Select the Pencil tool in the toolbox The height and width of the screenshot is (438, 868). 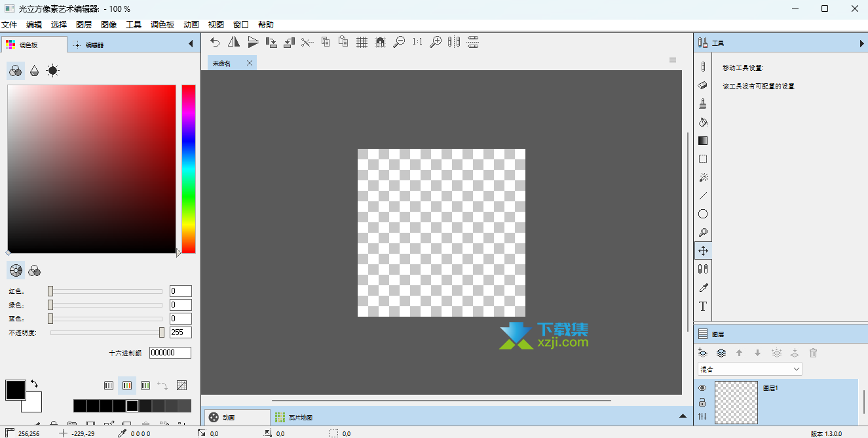click(x=703, y=67)
